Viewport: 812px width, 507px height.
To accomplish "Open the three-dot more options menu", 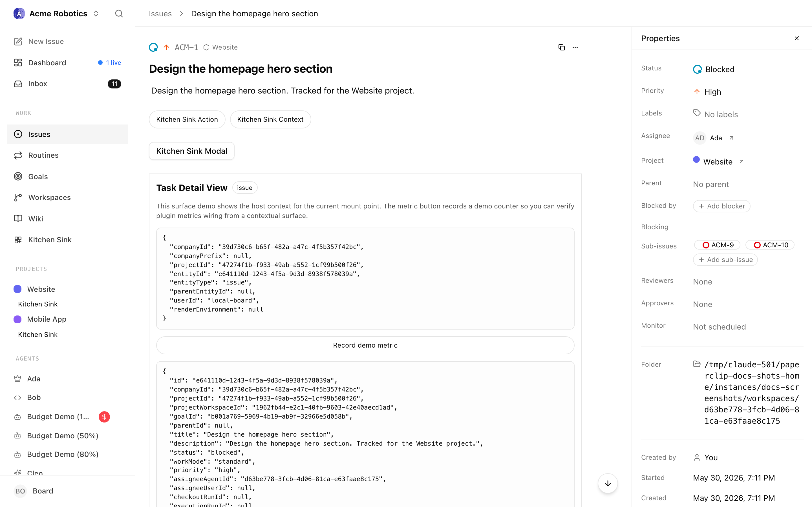I will pos(575,47).
